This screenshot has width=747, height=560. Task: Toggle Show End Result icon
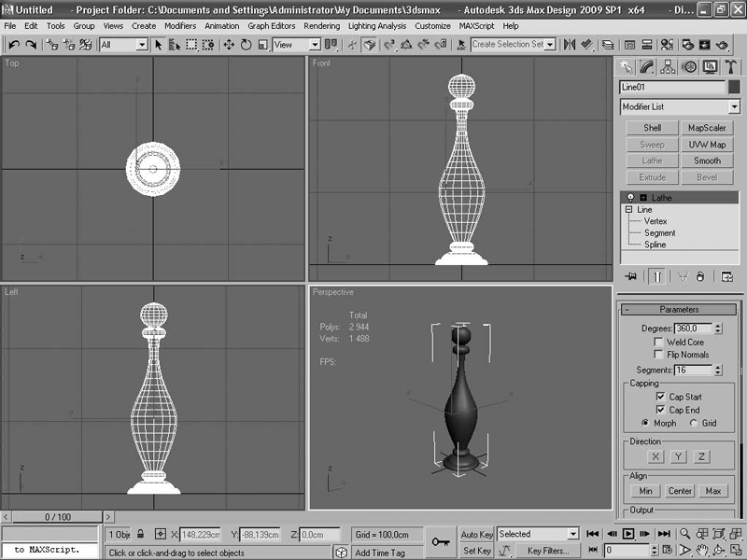657,276
